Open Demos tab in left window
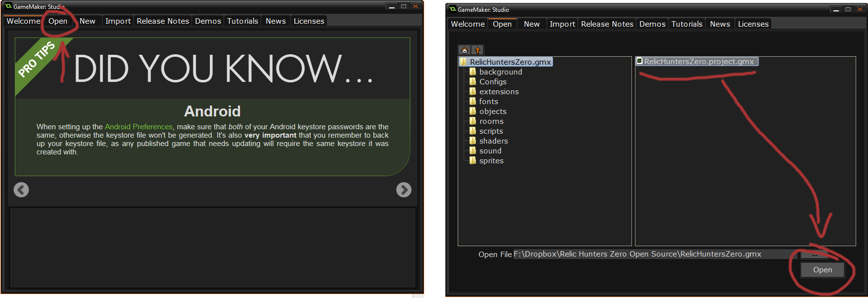 point(208,21)
